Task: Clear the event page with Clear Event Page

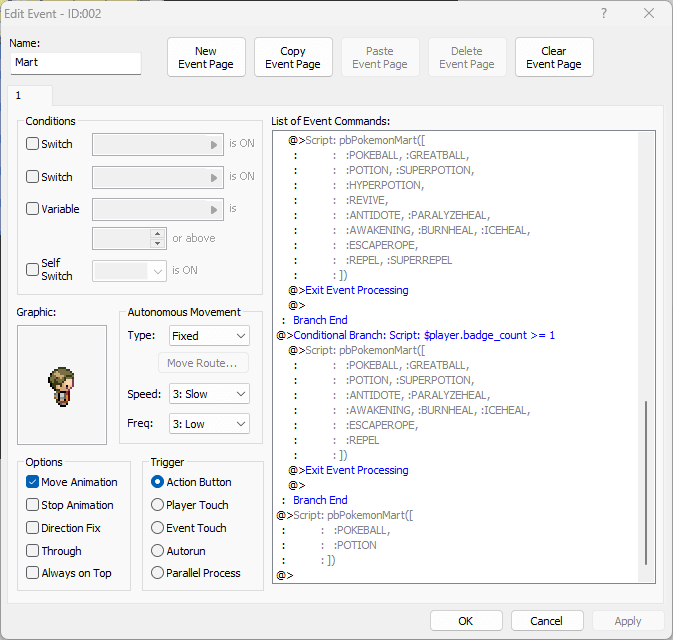Action: coord(554,57)
